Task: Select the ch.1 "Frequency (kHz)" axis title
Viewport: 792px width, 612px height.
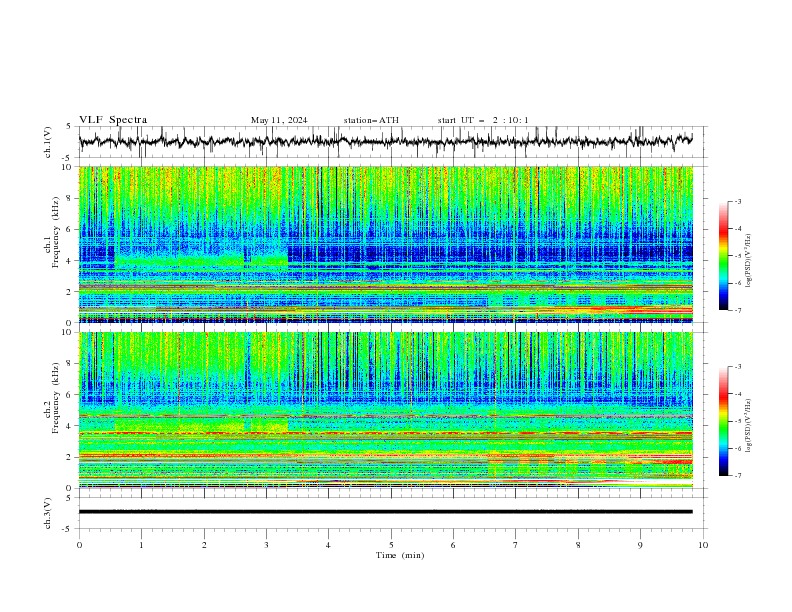Action: (x=56, y=232)
